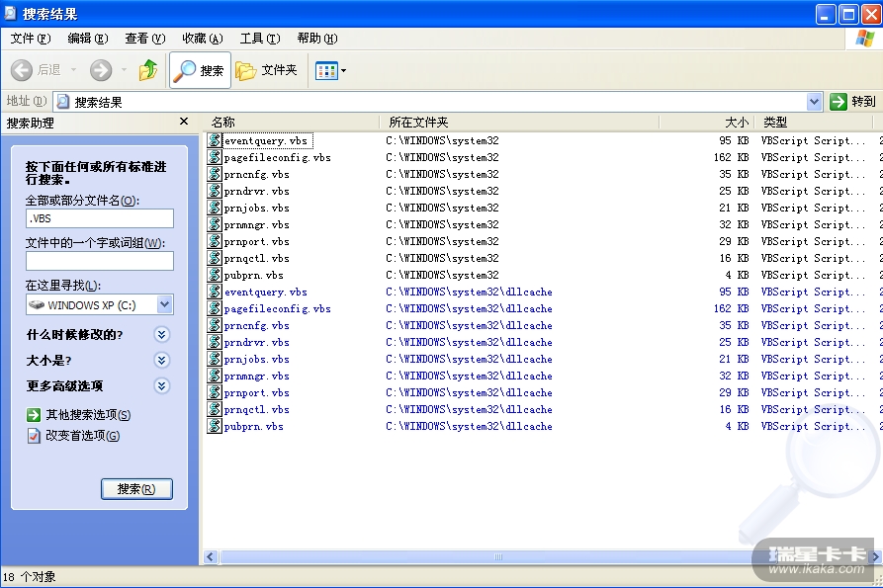The height and width of the screenshot is (588, 883).
Task: Click the horizontal scrollbar left arrow
Action: tap(211, 557)
